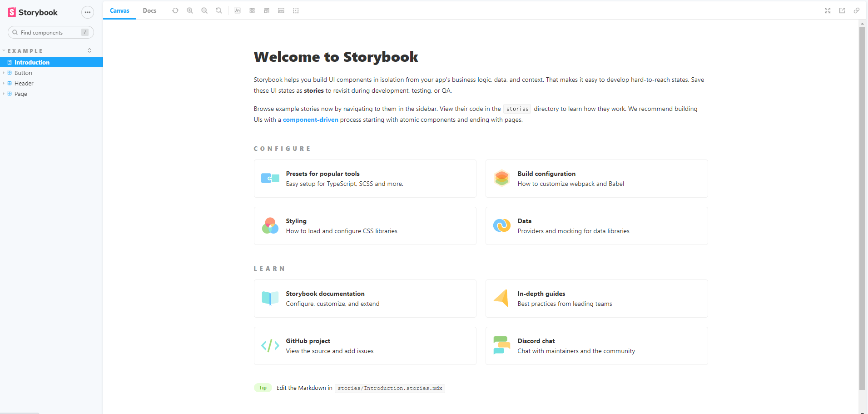Click the Page component grid icon
The width and height of the screenshot is (868, 414).
point(10,94)
